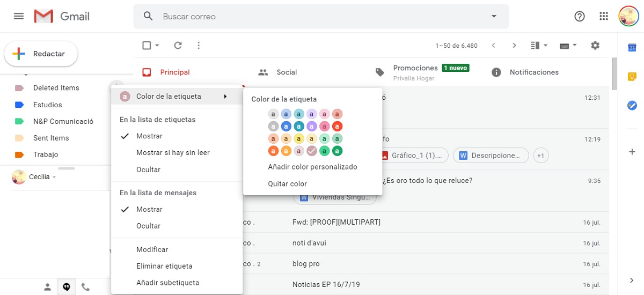Image resolution: width=644 pixels, height=295 pixels.
Task: Click the plus icon to get add-ons
Action: pos(632,152)
